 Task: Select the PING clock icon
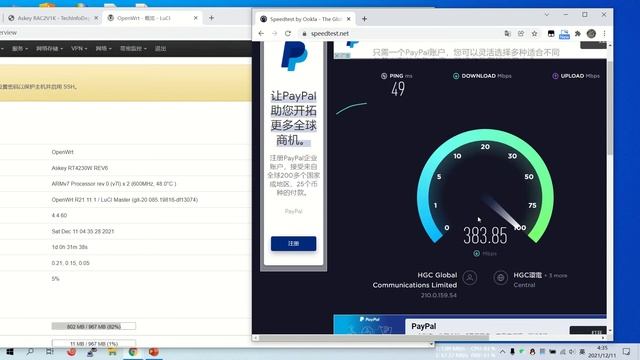[384, 76]
